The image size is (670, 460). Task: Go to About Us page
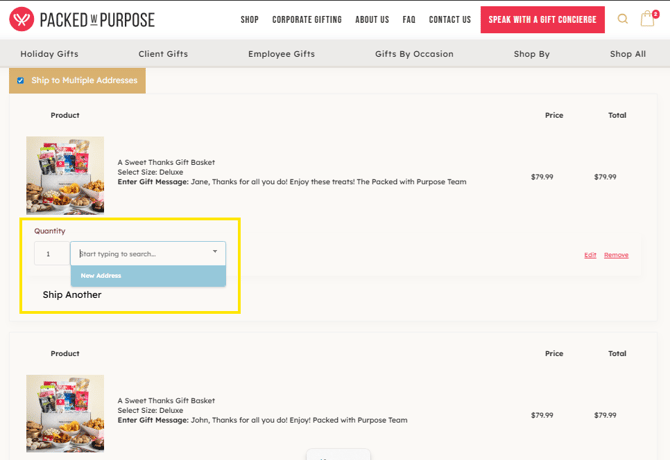[372, 20]
